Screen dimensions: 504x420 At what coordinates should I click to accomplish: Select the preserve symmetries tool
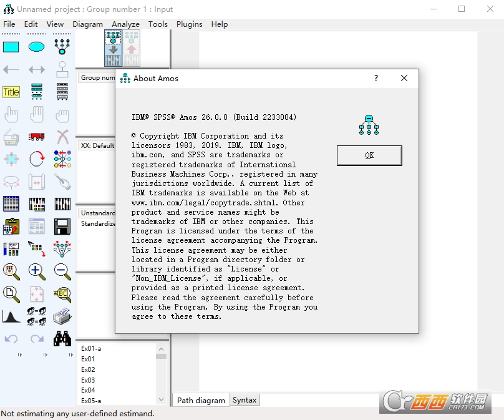click(x=62, y=249)
